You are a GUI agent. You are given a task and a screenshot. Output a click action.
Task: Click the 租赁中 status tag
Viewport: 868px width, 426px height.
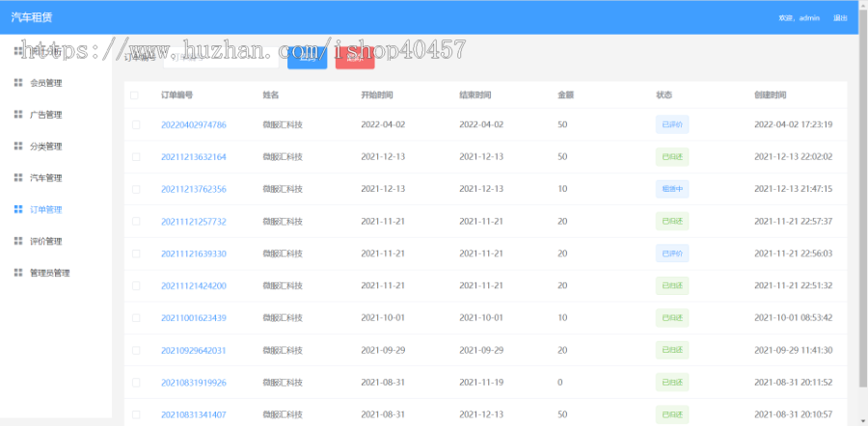click(x=672, y=189)
